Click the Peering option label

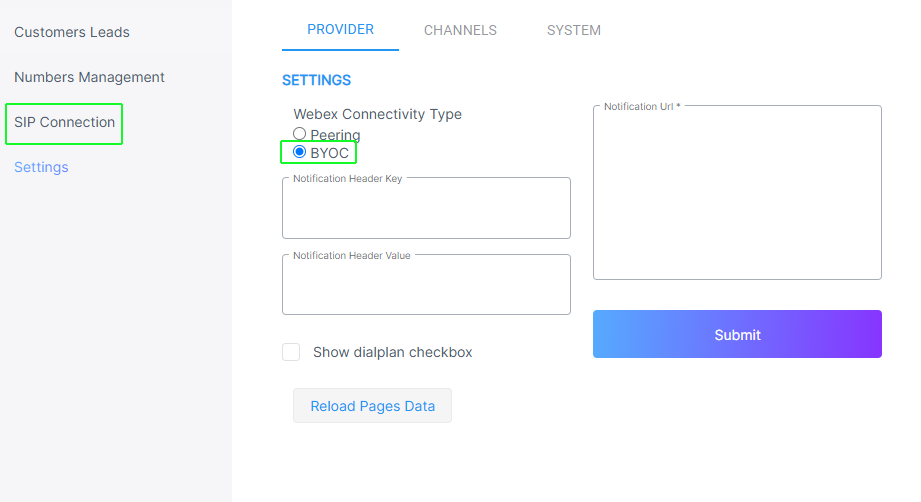click(x=335, y=135)
